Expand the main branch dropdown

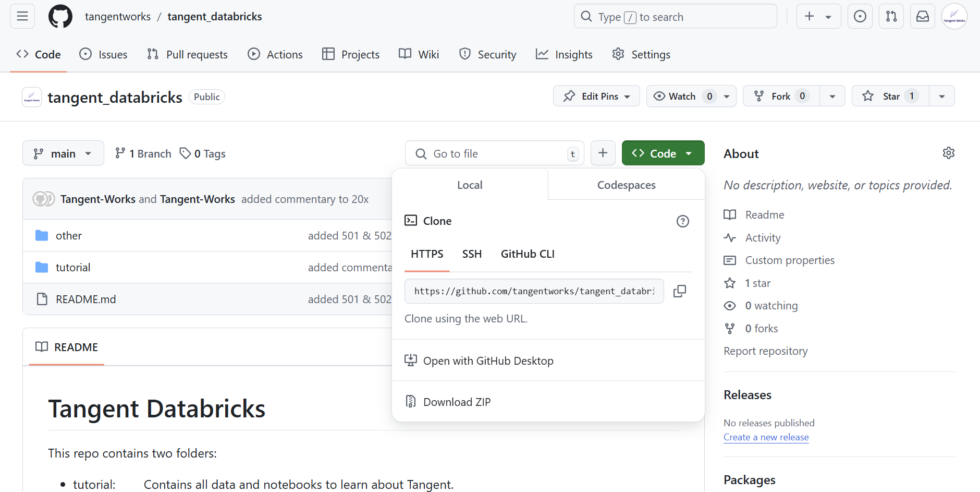(63, 153)
